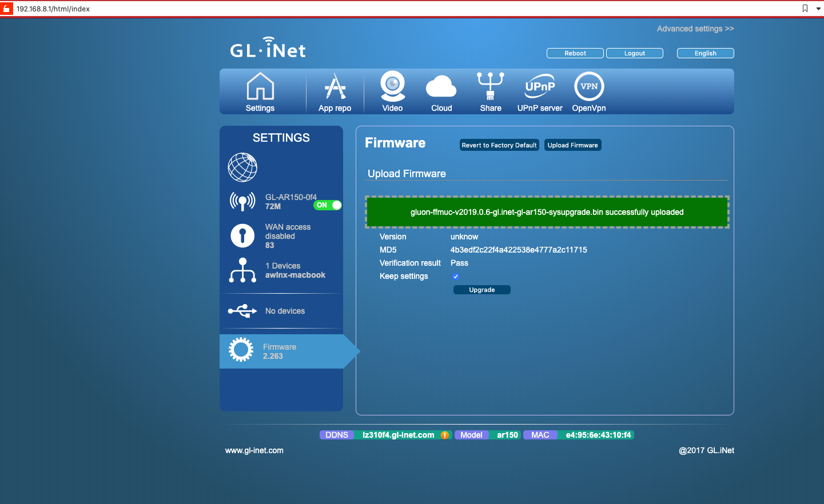Open the OpenVpn VPN icon

coord(589,87)
